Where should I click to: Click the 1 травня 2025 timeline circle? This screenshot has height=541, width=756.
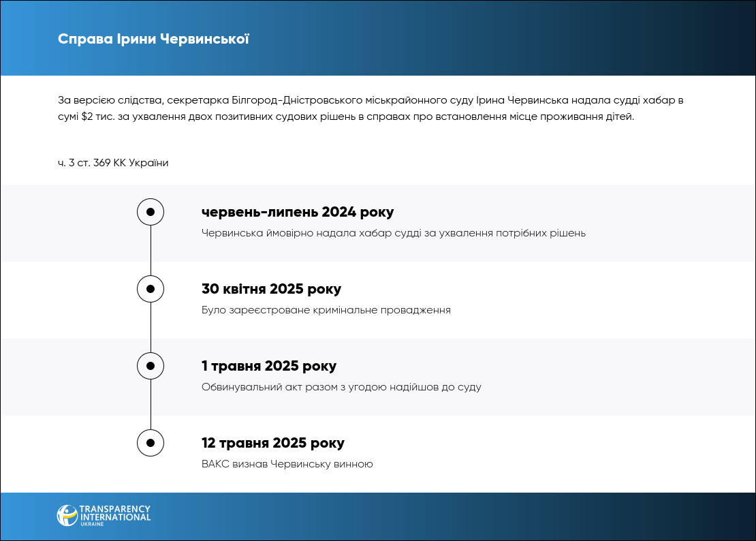[151, 366]
